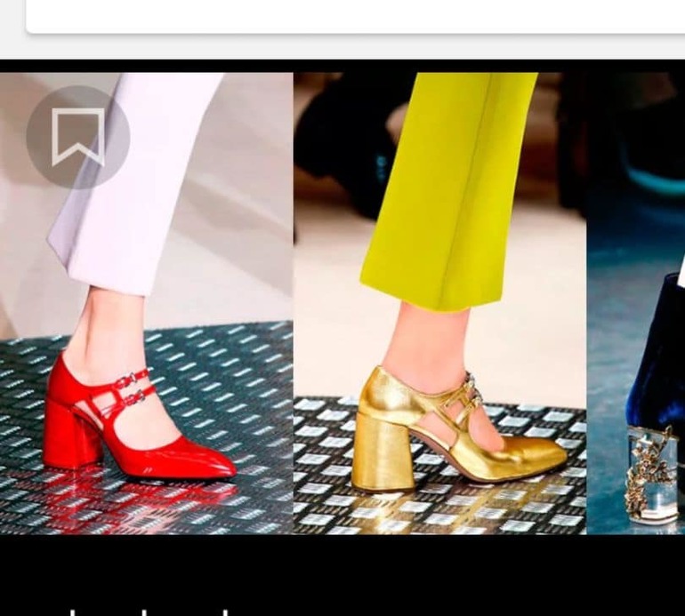Click the red shoe's block heel
This screenshot has width=685, height=616.
(x=70, y=436)
